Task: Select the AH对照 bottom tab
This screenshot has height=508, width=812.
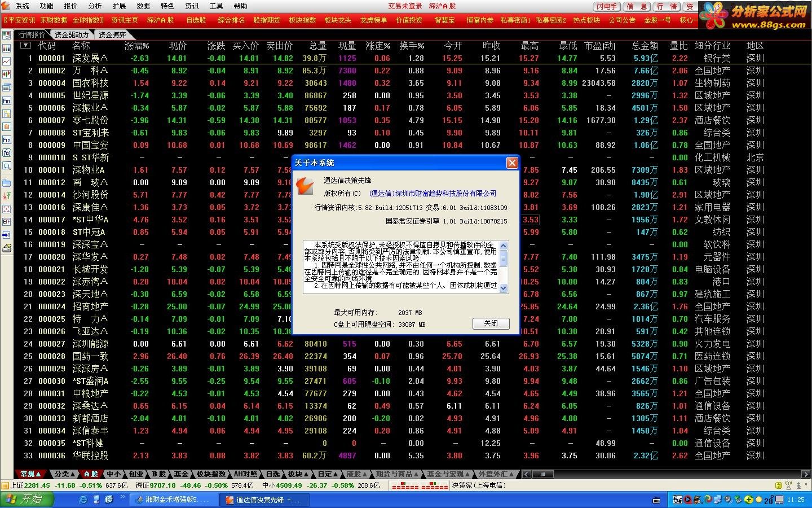Action: pos(245,474)
